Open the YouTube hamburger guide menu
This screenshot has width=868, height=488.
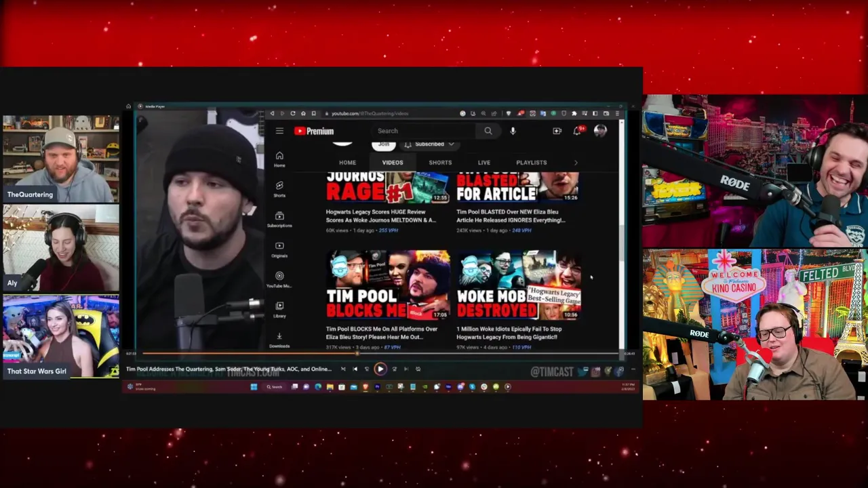click(x=279, y=131)
